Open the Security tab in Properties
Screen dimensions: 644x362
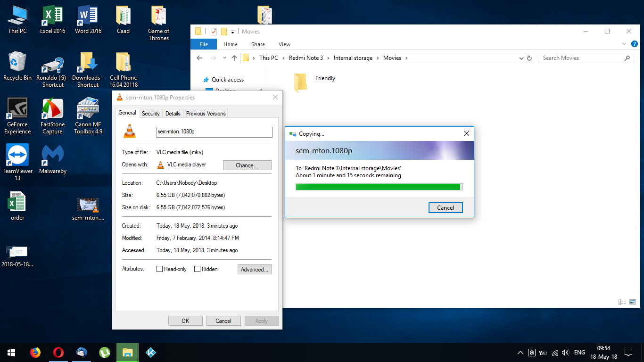pos(150,114)
